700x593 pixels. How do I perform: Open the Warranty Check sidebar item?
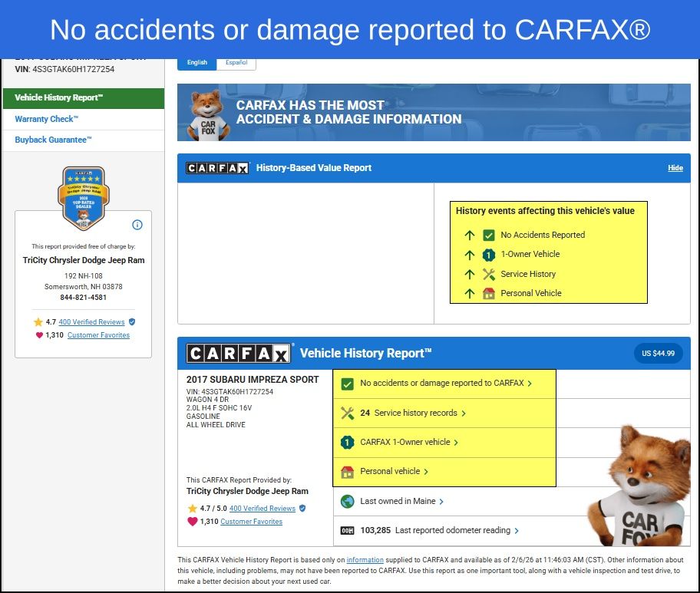pos(47,119)
